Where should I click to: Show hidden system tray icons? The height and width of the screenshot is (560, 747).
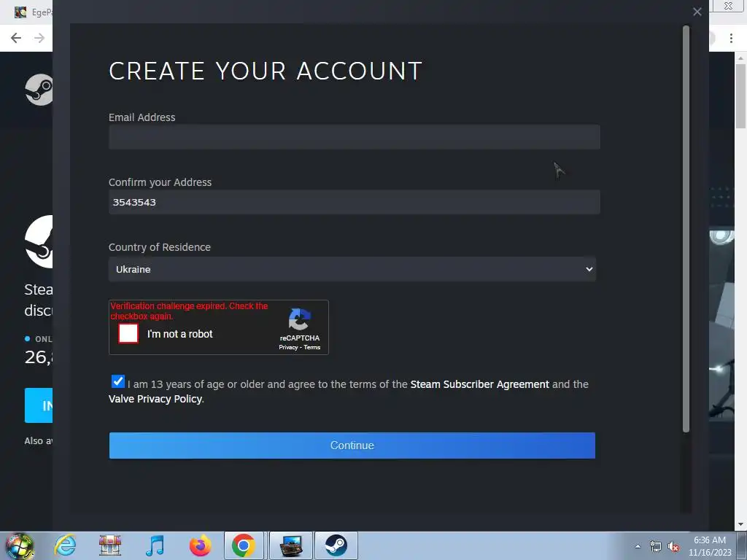(638, 546)
